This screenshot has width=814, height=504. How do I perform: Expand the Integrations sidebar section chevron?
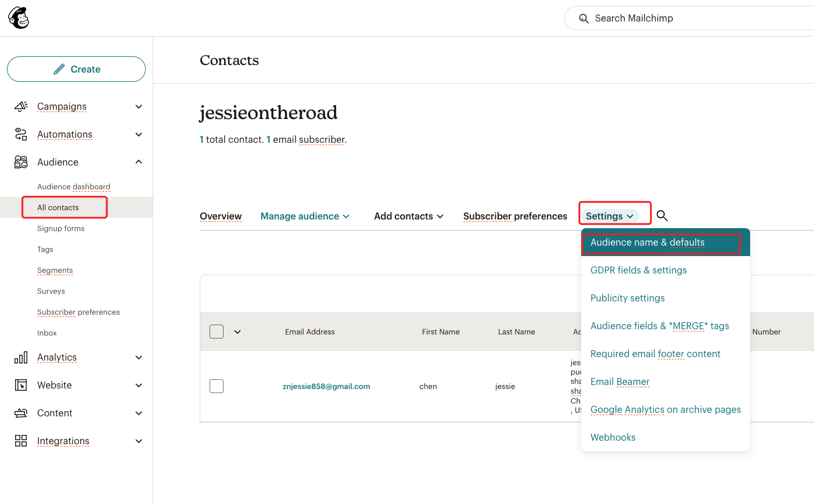(139, 441)
